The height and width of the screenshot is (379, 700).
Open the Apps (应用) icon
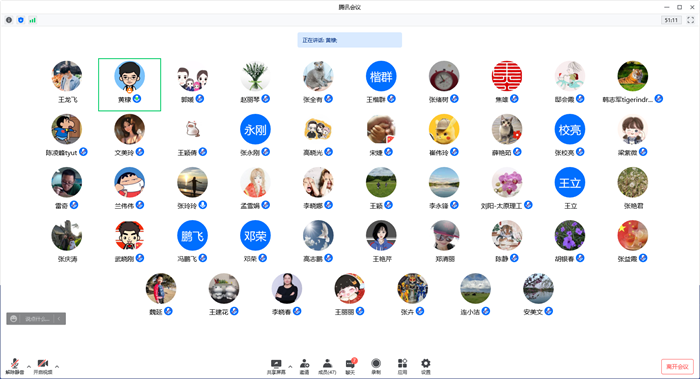[x=402, y=367]
